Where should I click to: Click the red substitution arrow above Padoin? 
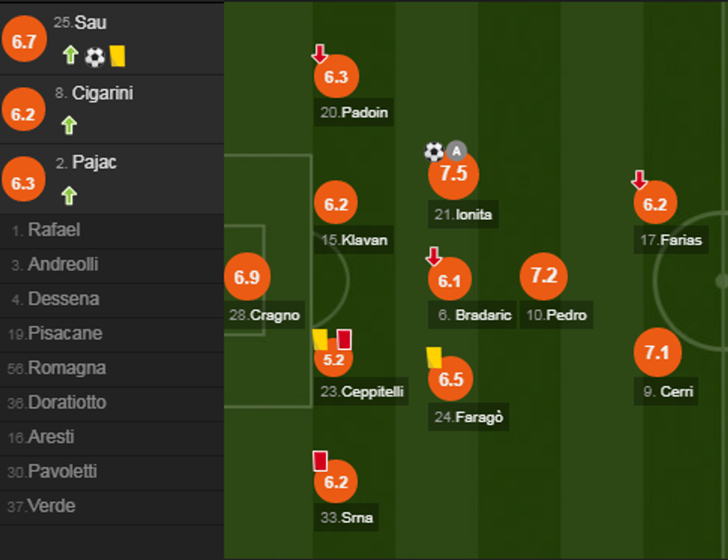(x=319, y=53)
